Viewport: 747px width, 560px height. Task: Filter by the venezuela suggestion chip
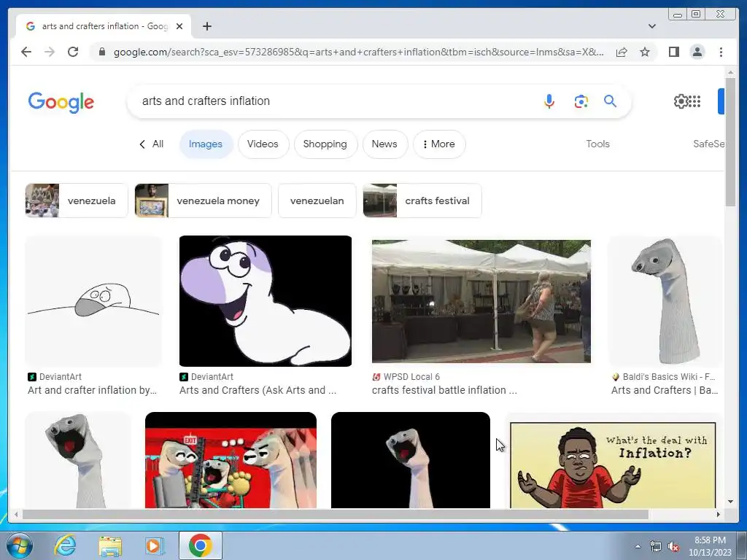click(x=76, y=201)
